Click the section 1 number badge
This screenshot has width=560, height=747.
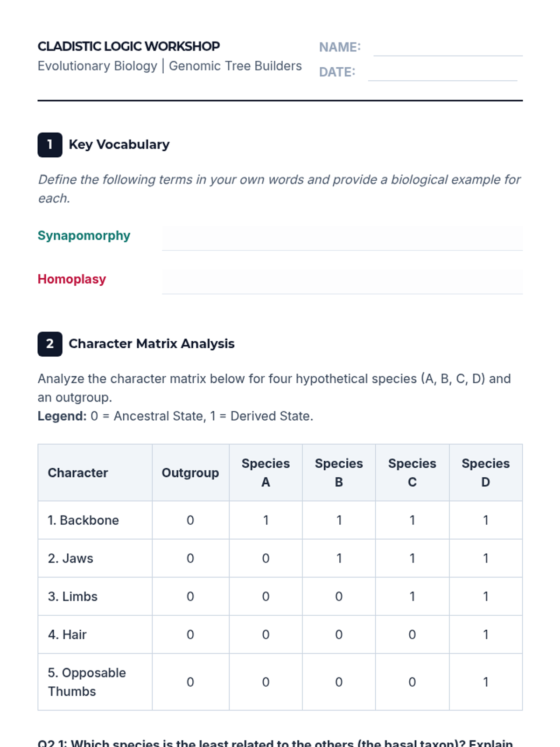tap(50, 145)
